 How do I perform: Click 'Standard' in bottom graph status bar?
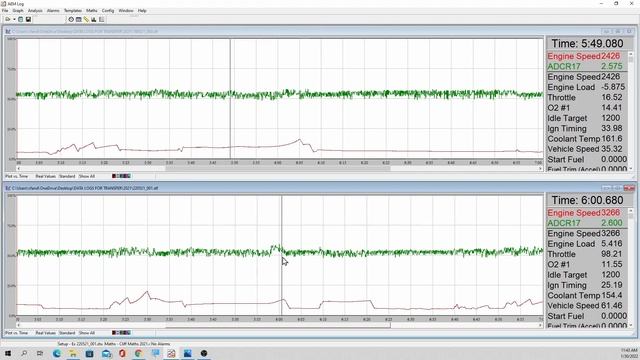point(67,333)
